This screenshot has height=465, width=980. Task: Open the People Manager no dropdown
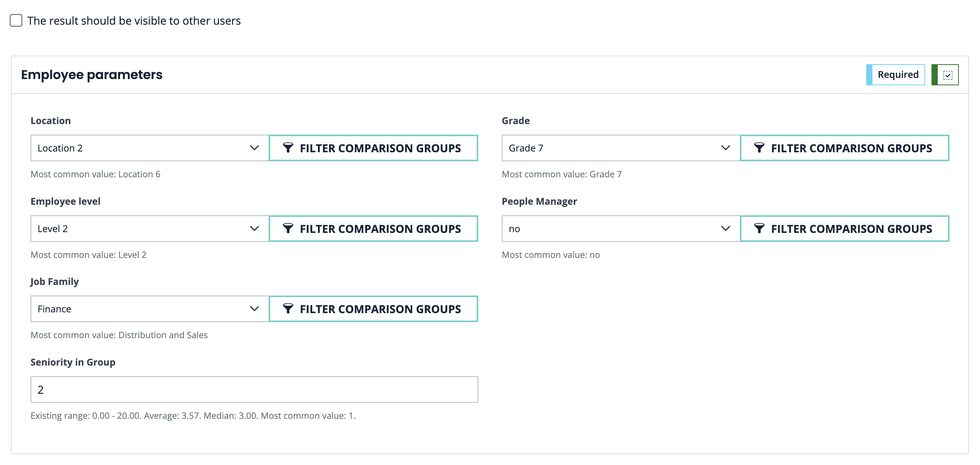pyautogui.click(x=620, y=229)
